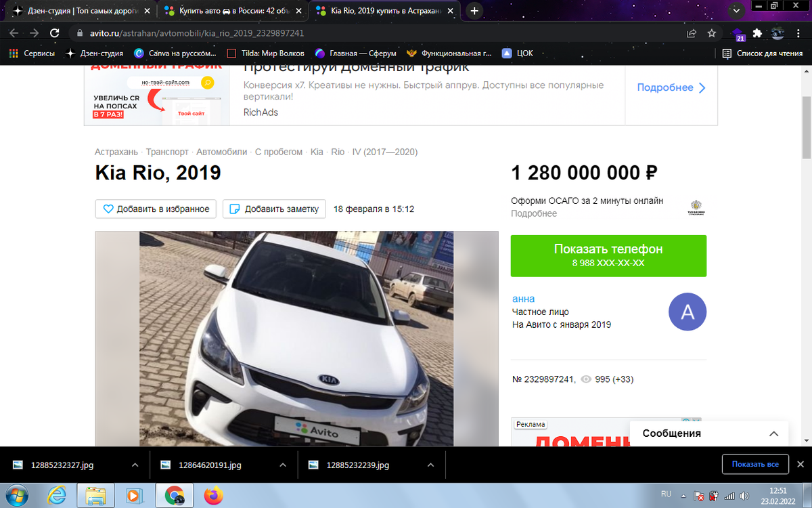The height and width of the screenshot is (508, 812).
Task: Click the site security lock icon in address bar
Action: [x=81, y=32]
